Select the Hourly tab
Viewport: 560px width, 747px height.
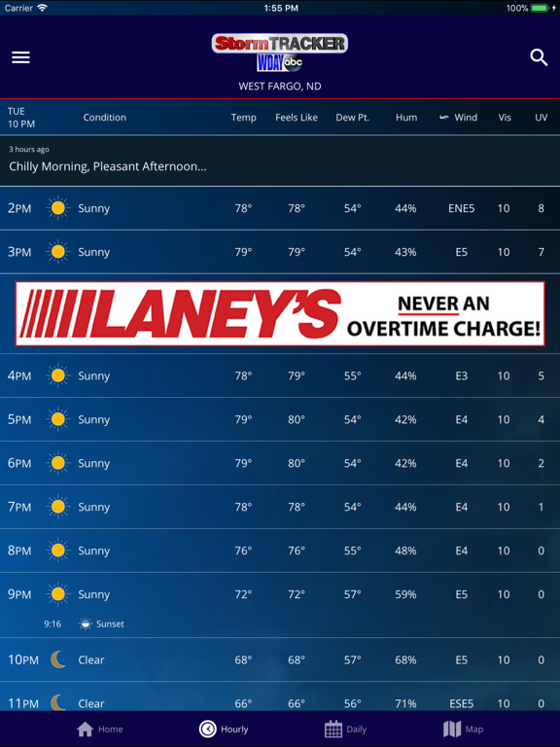point(224,729)
